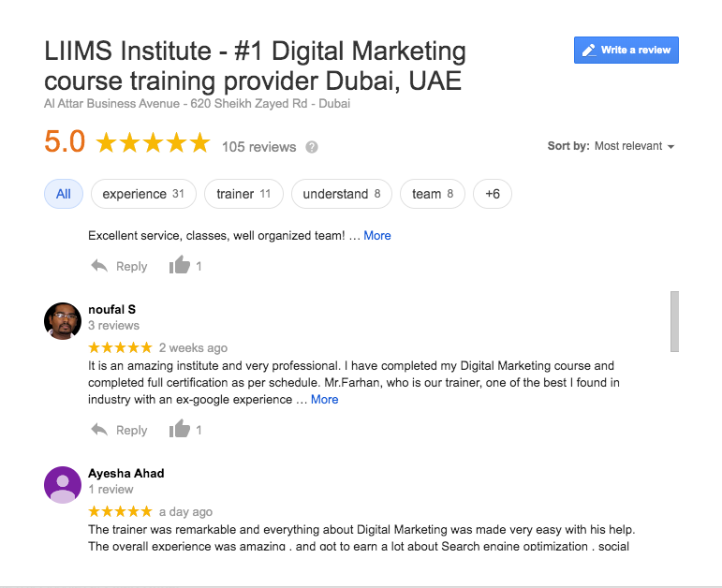Click reply arrow icon under Excellent service review
The height and width of the screenshot is (588, 722).
(99, 266)
